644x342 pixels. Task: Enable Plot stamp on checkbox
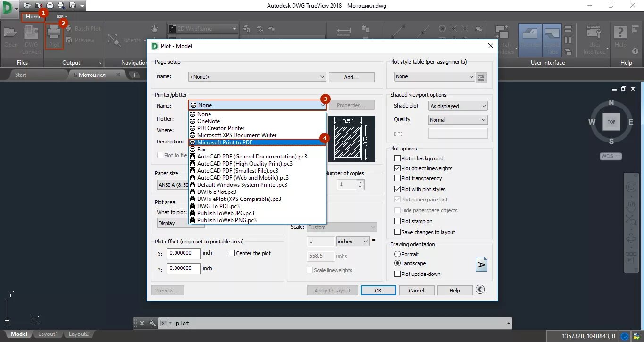(x=397, y=221)
